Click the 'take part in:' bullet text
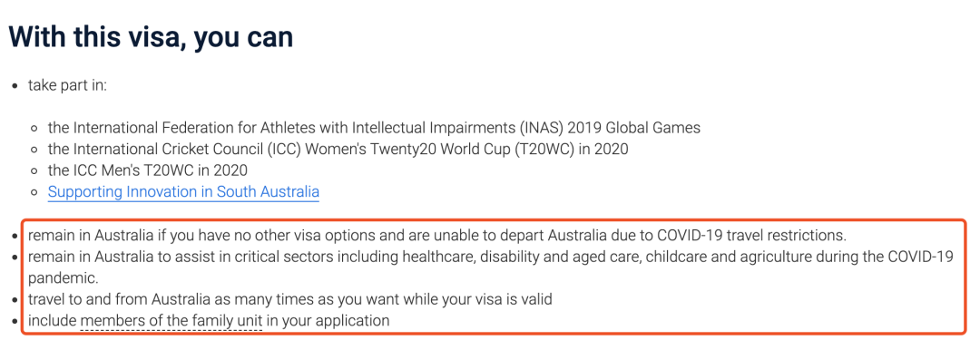This screenshot has width=980, height=340. (x=67, y=85)
